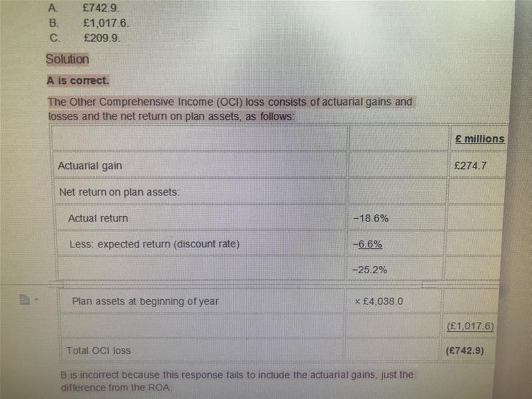Click the Solution heading
This screenshot has width=532, height=399.
[x=68, y=59]
